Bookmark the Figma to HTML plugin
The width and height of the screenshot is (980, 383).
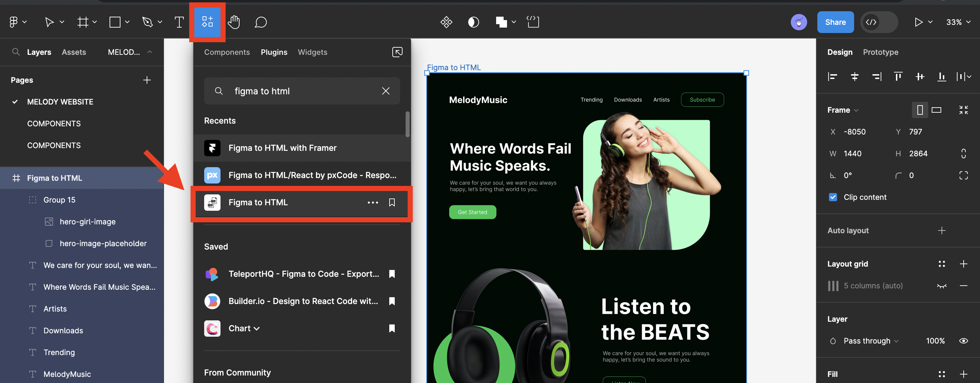tap(392, 203)
